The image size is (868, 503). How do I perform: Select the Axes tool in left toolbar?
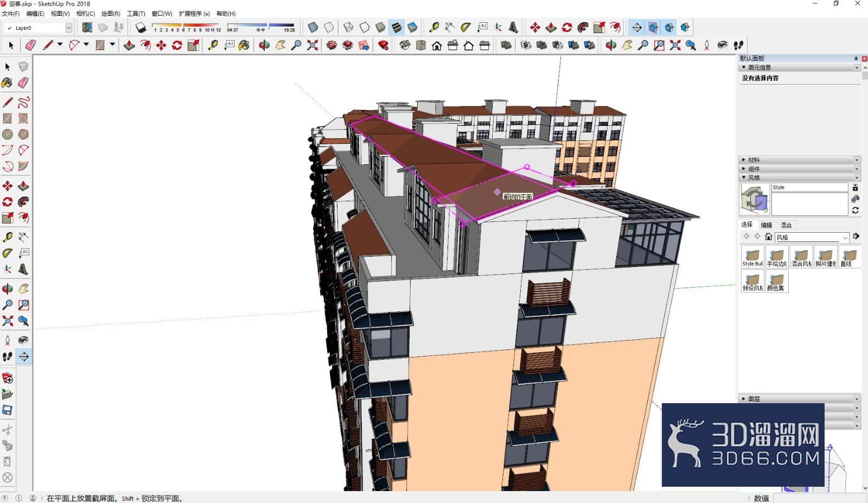click(x=8, y=269)
